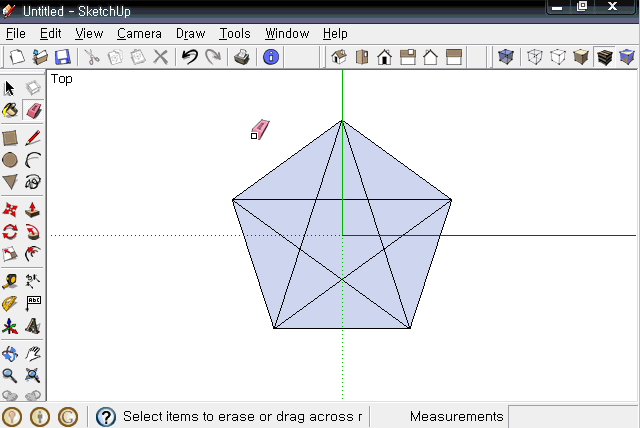Switch to Back view house outline icon
The image size is (640, 428).
pos(430,57)
